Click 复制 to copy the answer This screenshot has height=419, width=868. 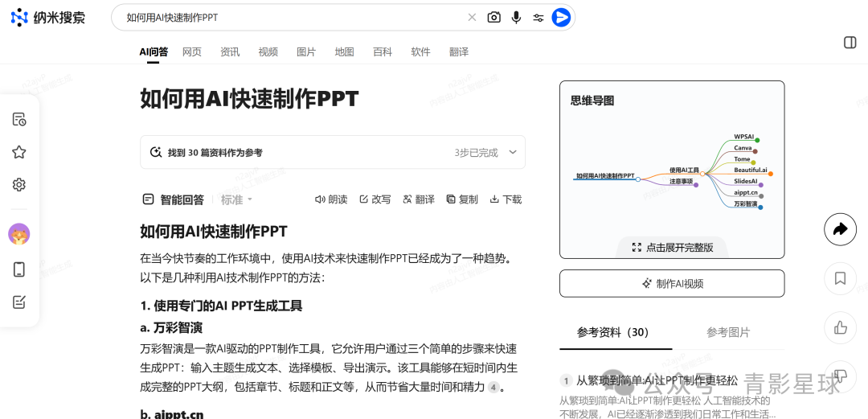(461, 199)
